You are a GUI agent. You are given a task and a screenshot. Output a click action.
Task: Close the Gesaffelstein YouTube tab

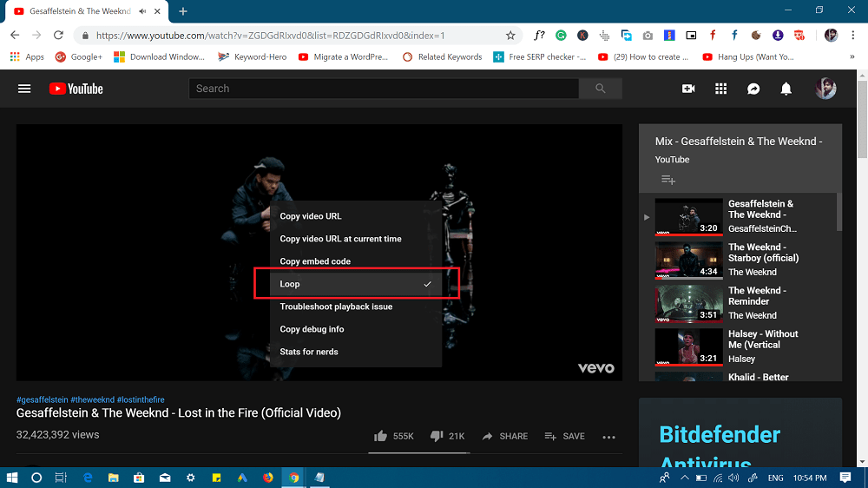(x=158, y=11)
